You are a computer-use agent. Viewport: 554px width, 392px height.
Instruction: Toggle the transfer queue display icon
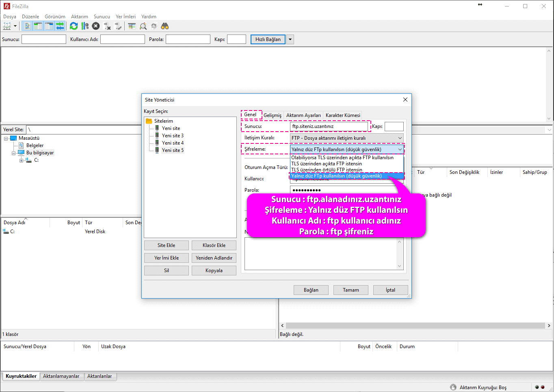60,26
